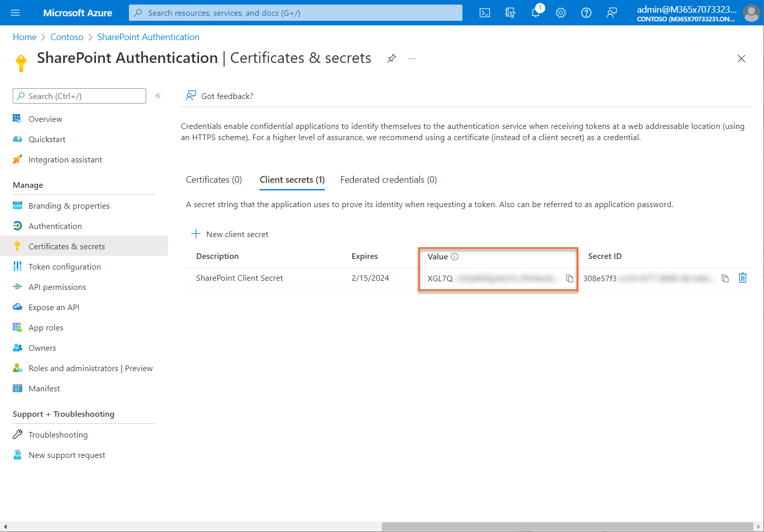764x532 pixels.
Task: Delete the SharePoint Client Secret
Action: [x=742, y=278]
